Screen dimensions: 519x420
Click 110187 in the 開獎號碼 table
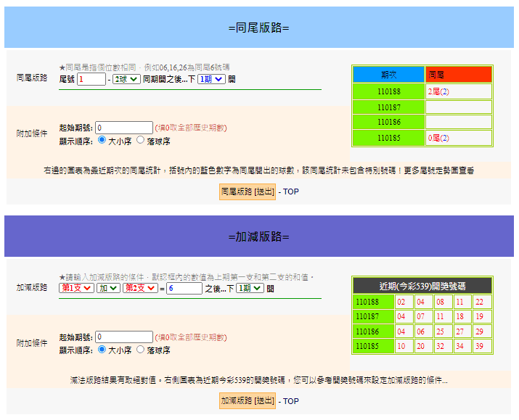[373, 316]
